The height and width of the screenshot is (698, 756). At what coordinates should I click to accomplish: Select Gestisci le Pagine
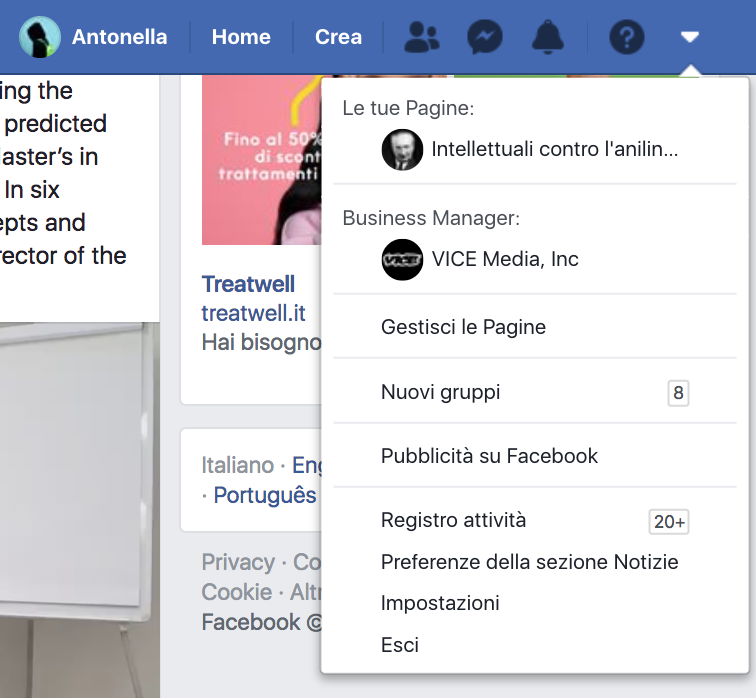click(463, 327)
